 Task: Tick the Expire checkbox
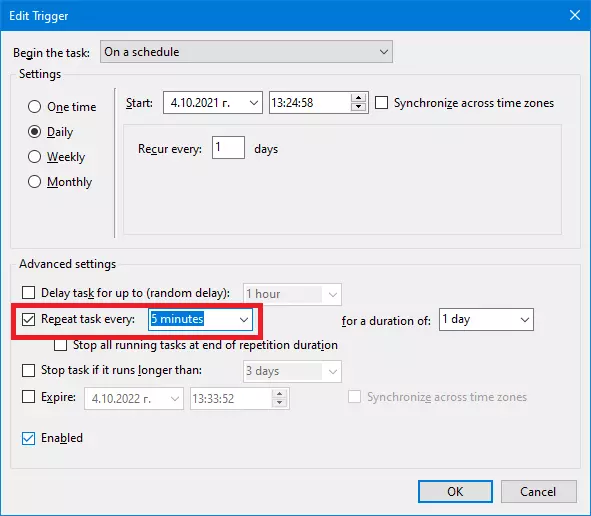29,397
